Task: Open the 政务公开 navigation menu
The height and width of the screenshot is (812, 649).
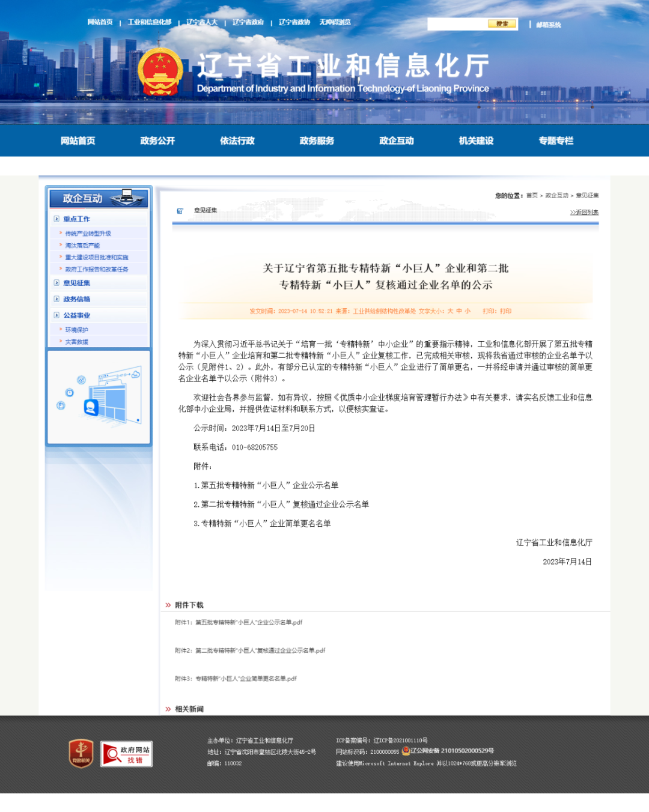Action: click(157, 141)
